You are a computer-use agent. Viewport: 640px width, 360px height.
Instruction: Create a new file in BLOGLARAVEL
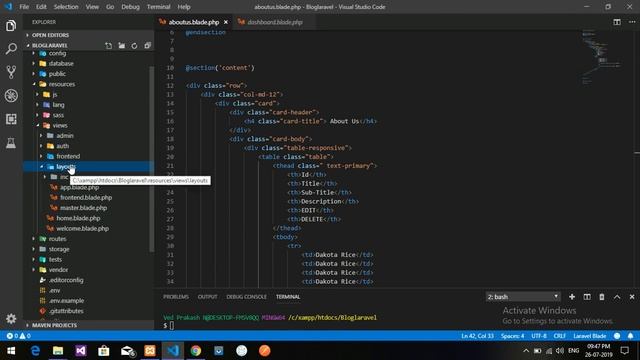pos(109,45)
